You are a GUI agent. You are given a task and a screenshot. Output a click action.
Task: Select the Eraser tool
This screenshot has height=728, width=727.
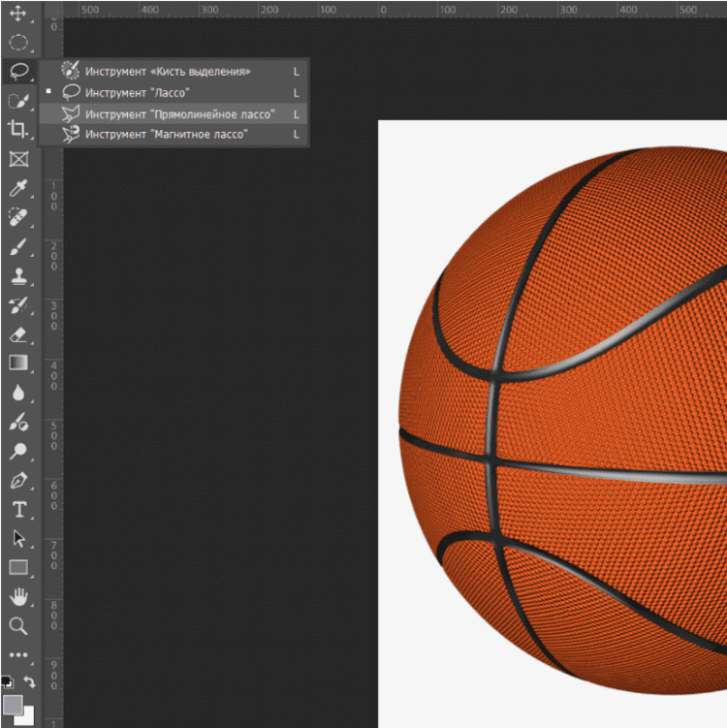[x=18, y=334]
